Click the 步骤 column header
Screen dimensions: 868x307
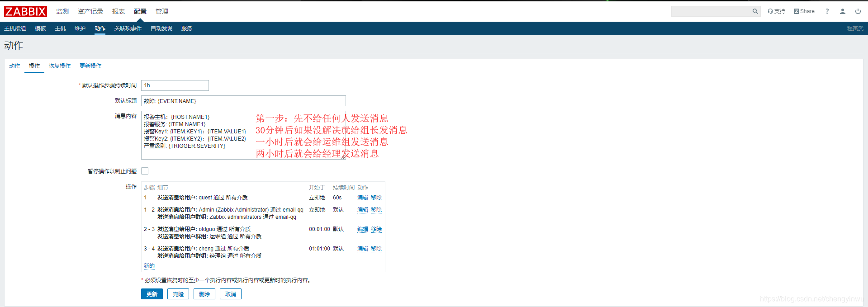coord(149,187)
